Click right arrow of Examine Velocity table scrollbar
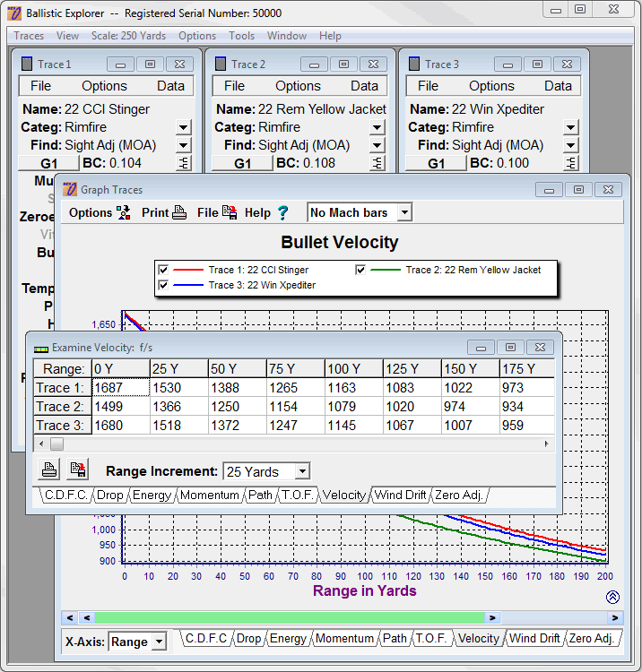 pos(546,444)
